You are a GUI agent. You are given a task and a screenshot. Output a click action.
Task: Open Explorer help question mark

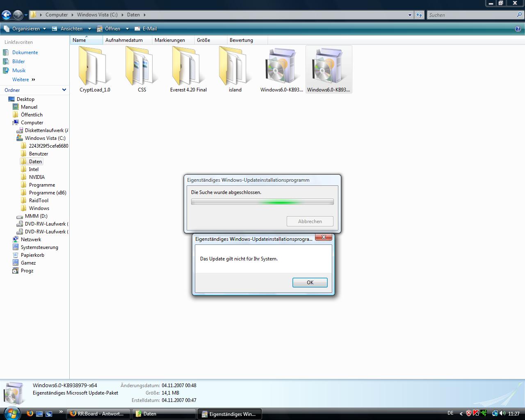click(x=518, y=29)
